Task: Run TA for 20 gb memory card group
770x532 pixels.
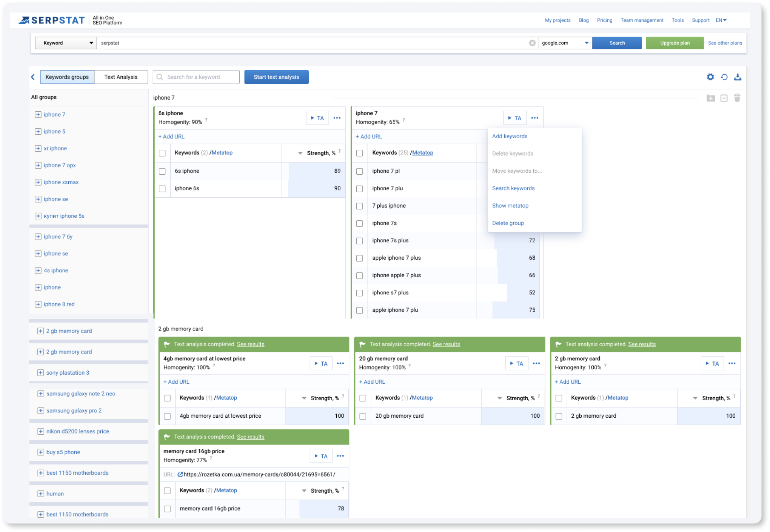Action: (517, 363)
